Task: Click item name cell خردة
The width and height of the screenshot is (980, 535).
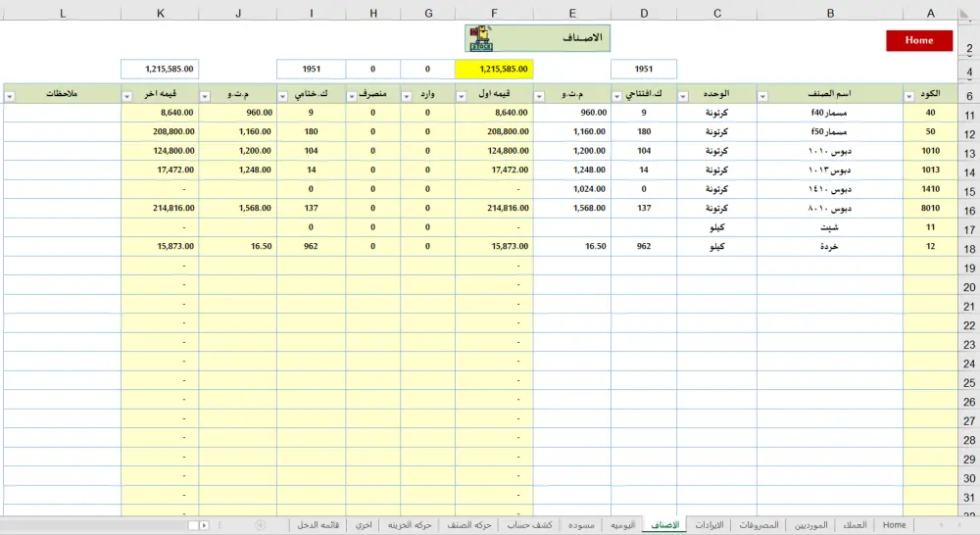Action: (830, 246)
